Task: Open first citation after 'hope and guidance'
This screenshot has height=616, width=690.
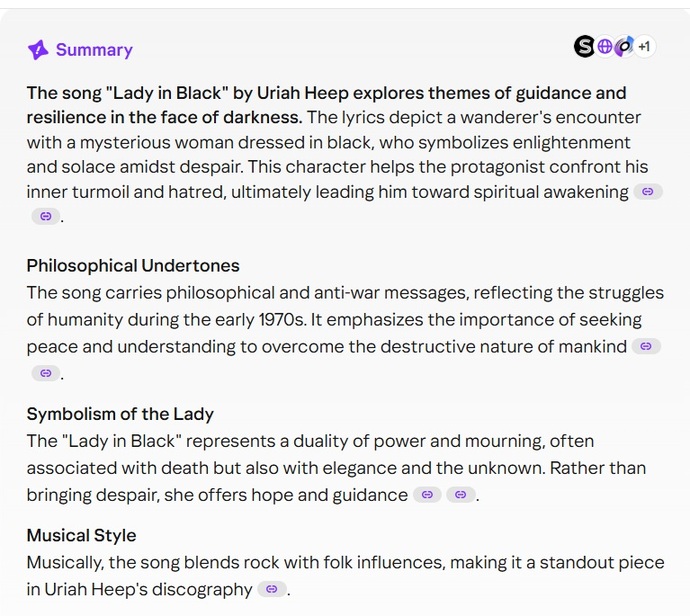Action: coord(427,495)
